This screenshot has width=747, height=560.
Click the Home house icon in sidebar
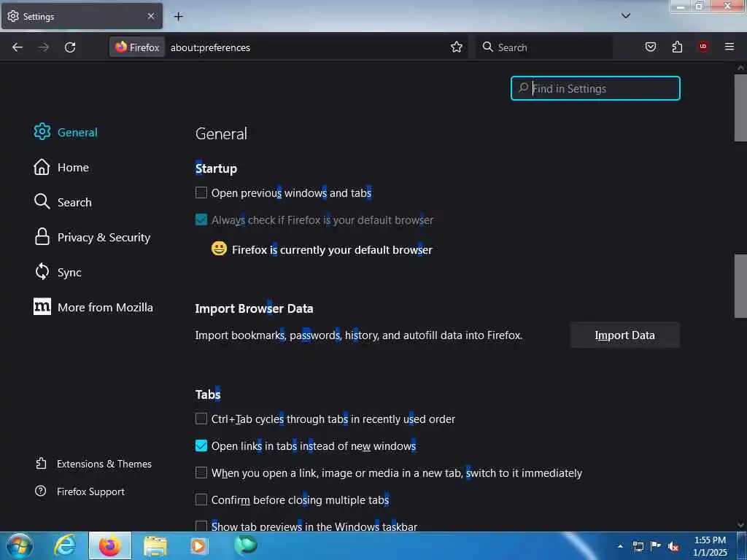coord(42,167)
